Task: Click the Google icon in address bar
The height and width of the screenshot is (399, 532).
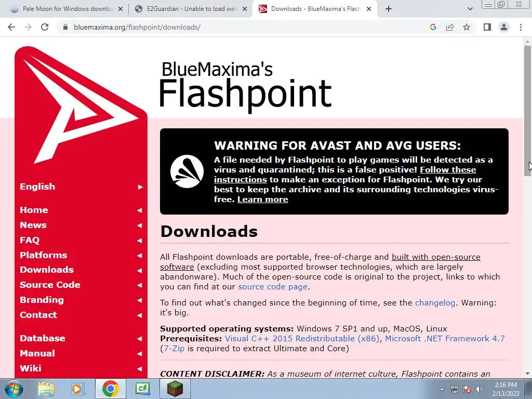Action: click(433, 27)
